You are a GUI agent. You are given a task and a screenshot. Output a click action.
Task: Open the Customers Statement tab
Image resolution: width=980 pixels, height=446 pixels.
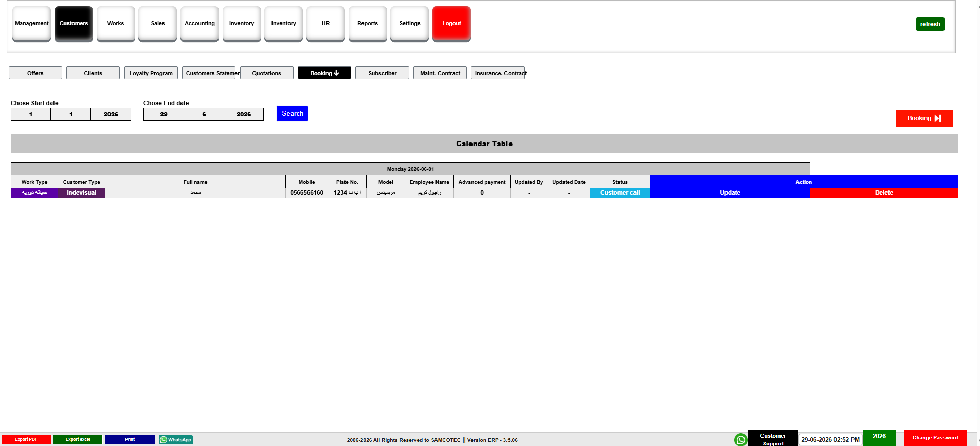209,73
